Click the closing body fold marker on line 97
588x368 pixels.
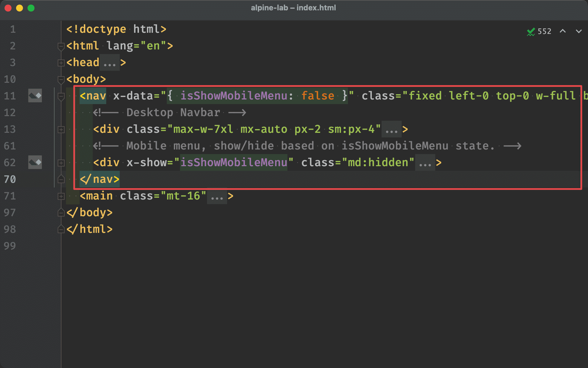pos(61,213)
